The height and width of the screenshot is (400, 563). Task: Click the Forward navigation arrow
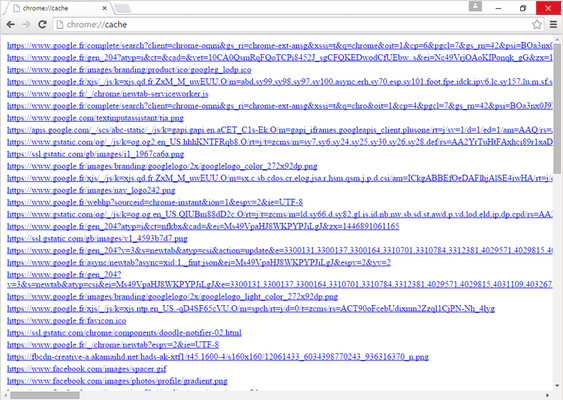26,24
